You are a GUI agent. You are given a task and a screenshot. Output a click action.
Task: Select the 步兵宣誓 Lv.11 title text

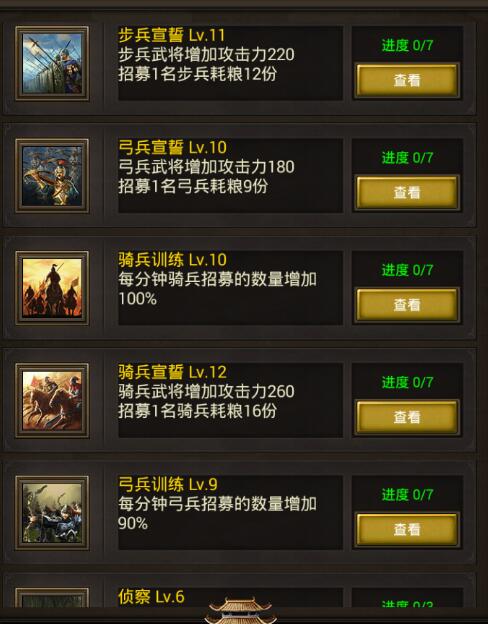pyautogui.click(x=172, y=35)
